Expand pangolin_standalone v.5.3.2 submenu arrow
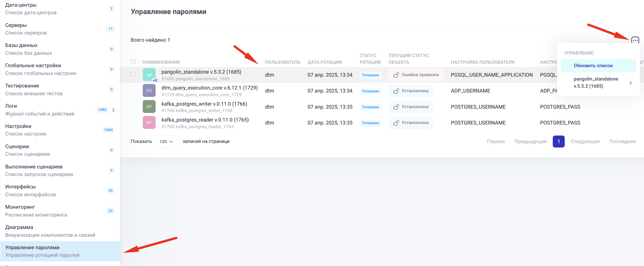 [x=630, y=83]
